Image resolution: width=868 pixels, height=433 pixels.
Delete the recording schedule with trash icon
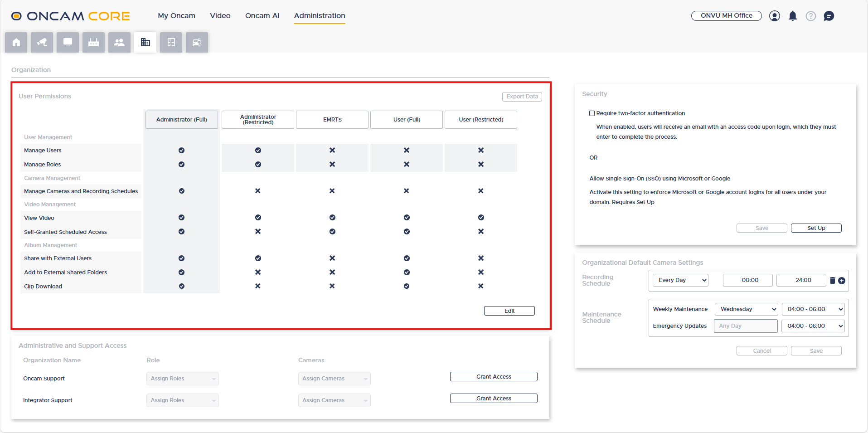click(833, 280)
